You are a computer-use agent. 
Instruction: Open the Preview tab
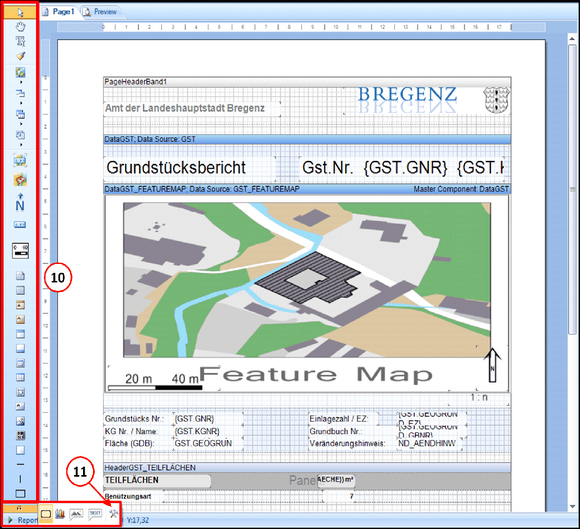[101, 12]
